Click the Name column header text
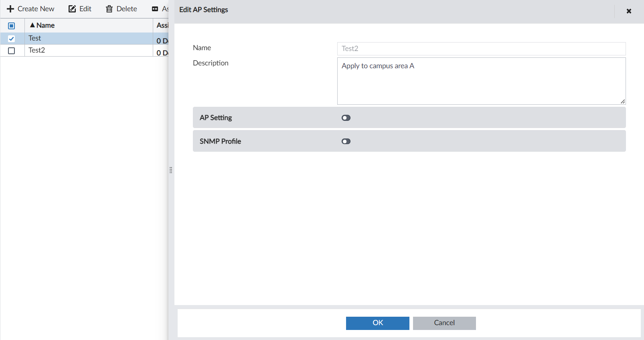Viewport: 644px width, 340px height. [45, 25]
